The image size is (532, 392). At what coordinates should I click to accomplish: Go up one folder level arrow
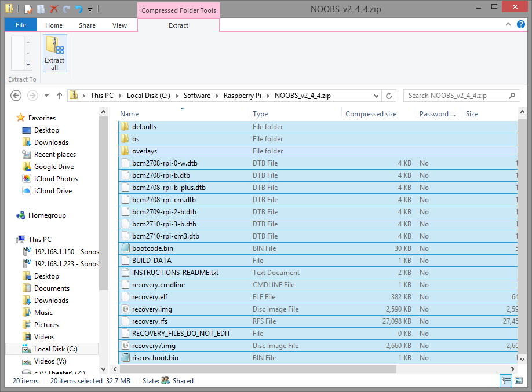click(60, 96)
